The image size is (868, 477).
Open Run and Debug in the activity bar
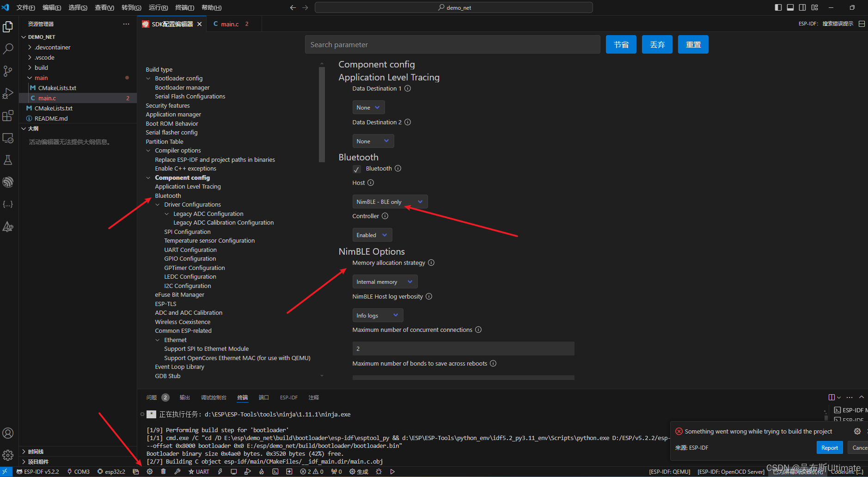click(8, 93)
